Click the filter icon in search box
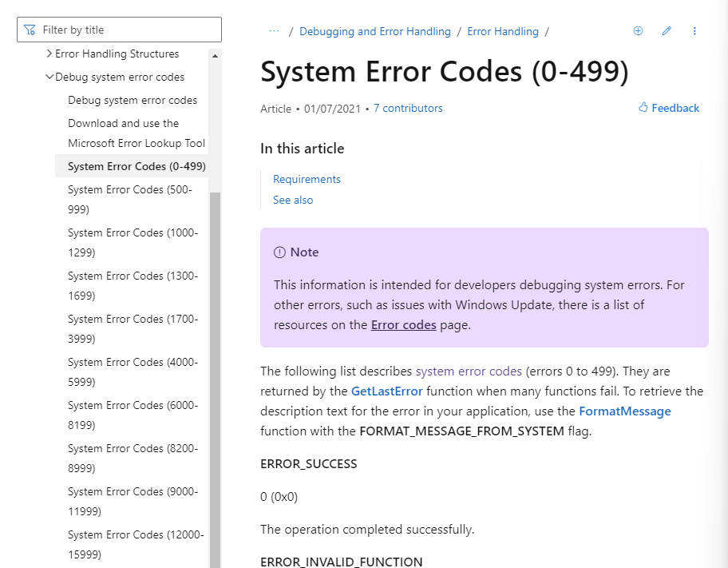728x568 pixels. click(x=30, y=30)
